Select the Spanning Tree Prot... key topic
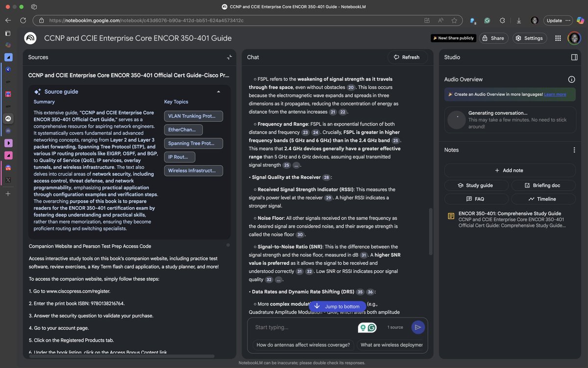The width and height of the screenshot is (588, 368). [193, 143]
